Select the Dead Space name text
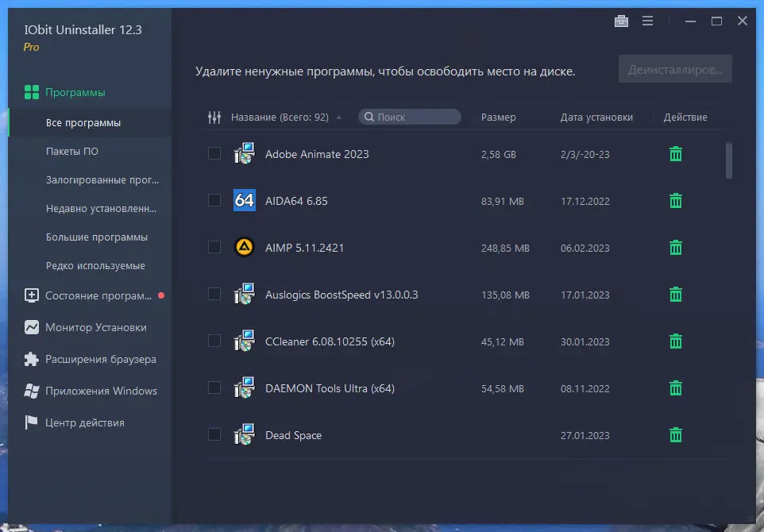This screenshot has width=764, height=532. click(293, 435)
